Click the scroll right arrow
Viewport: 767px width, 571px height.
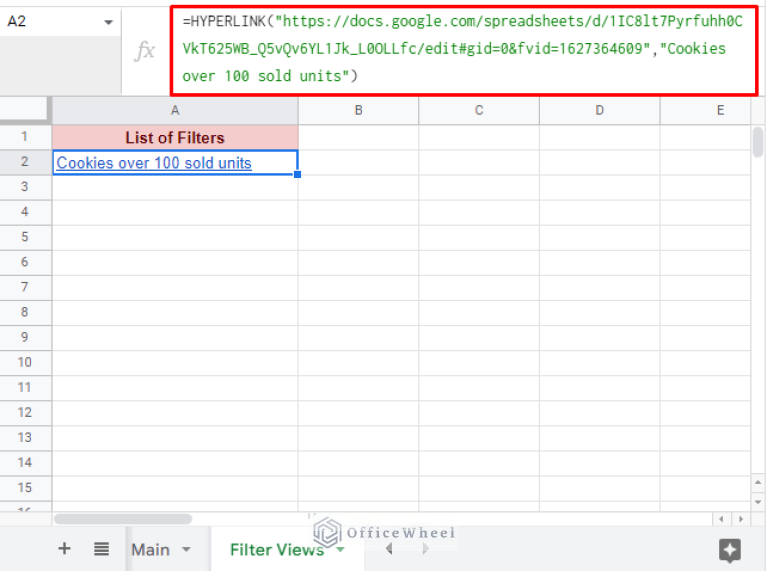(741, 519)
